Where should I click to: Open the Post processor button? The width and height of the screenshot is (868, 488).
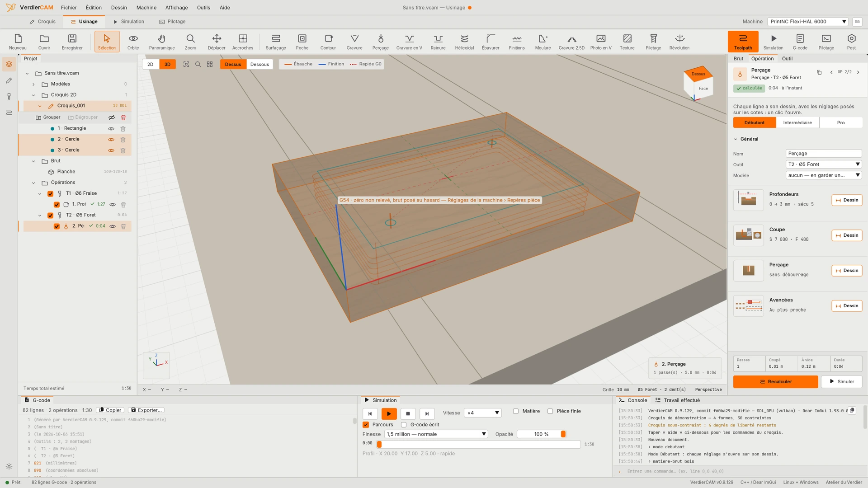851,42
